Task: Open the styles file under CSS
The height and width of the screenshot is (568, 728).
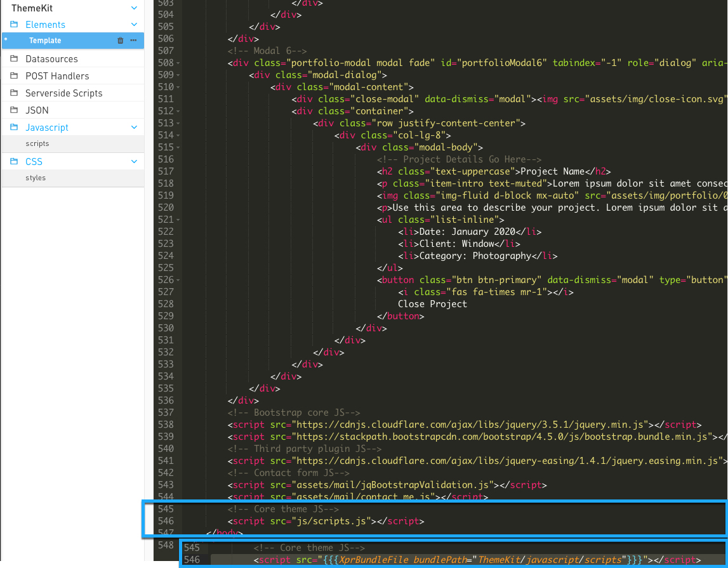Action: tap(73, 178)
